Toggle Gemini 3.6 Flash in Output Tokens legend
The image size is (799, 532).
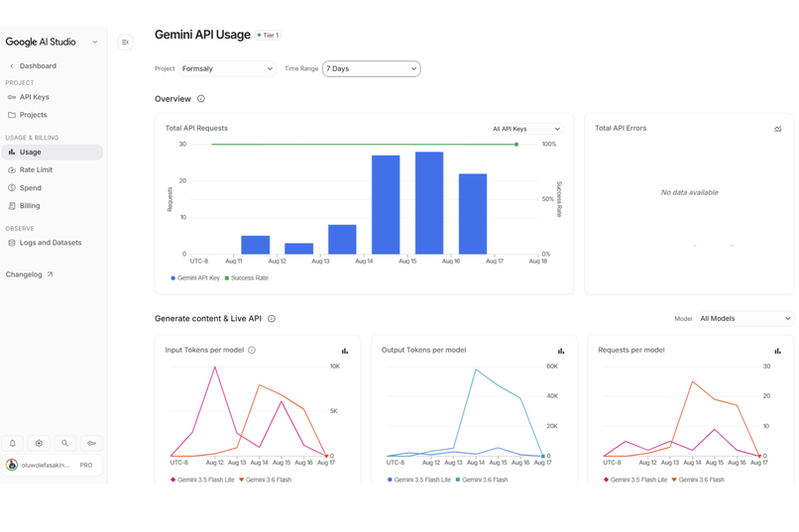coord(482,479)
